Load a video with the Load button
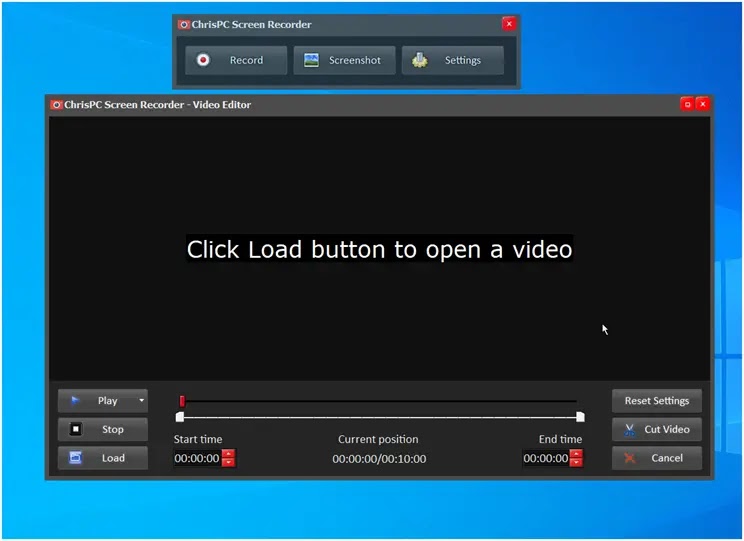This screenshot has height=541, width=744. click(x=103, y=458)
